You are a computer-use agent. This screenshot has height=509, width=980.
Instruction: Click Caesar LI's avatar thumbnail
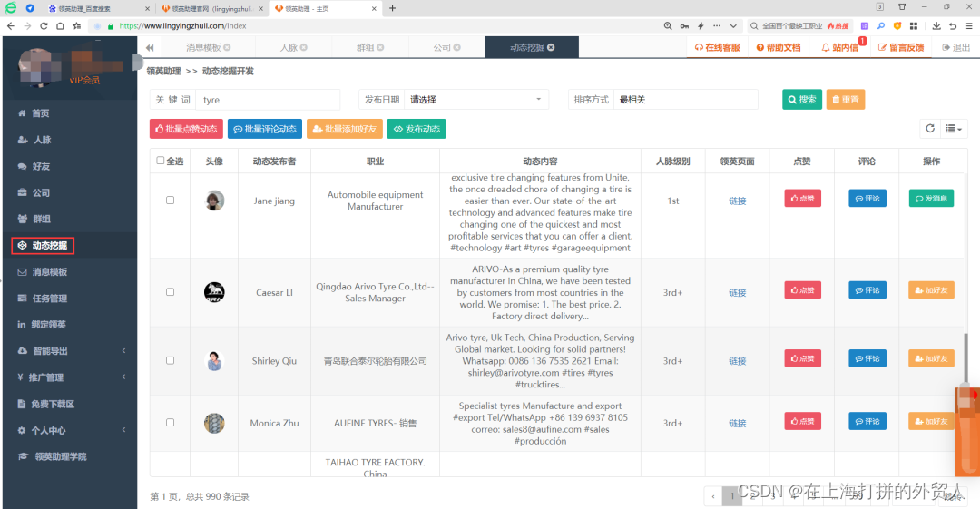[214, 292]
